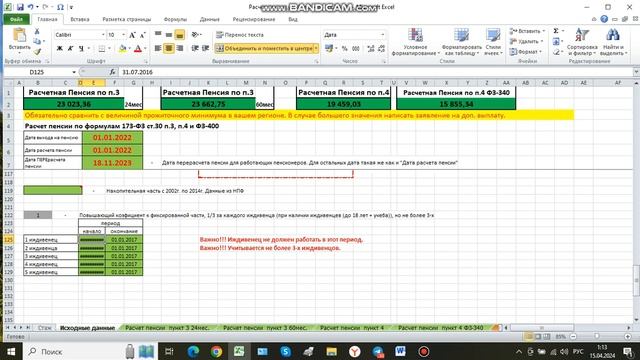Cut selection with scissors icon

click(37, 31)
